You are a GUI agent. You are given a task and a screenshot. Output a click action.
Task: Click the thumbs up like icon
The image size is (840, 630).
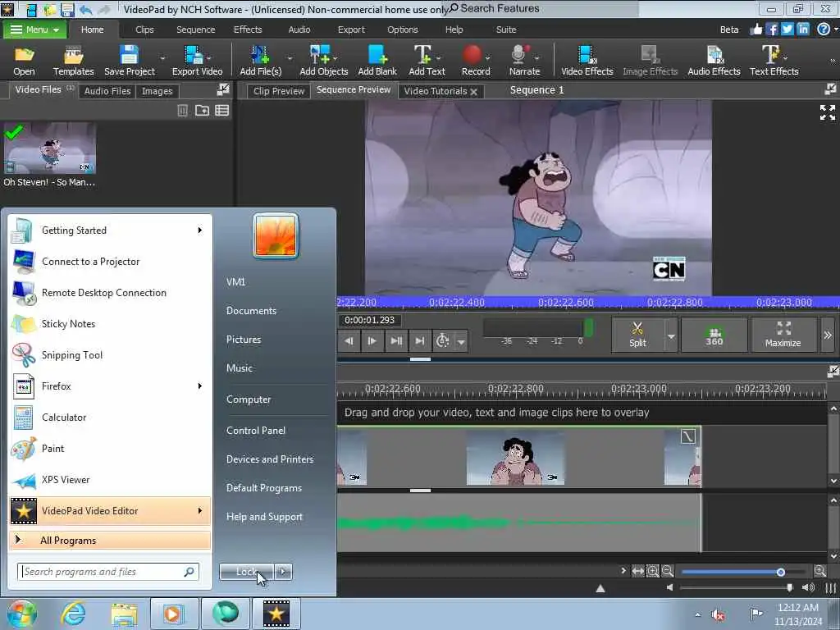pyautogui.click(x=756, y=29)
